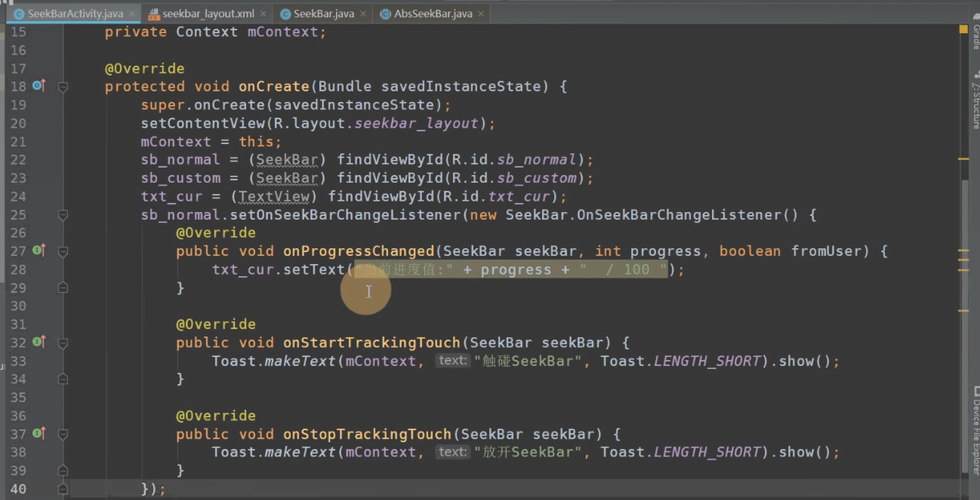Switch to the seekbar_layout.xml tab
The width and height of the screenshot is (980, 500).
pyautogui.click(x=207, y=14)
